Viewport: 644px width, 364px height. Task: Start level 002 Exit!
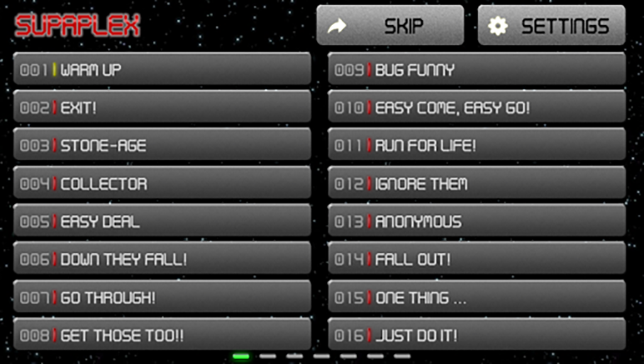pyautogui.click(x=162, y=107)
